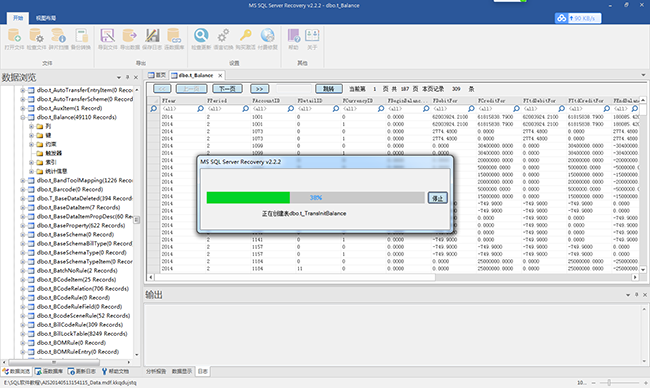Switch to the home page document tab
This screenshot has height=388, width=650.
(x=157, y=75)
